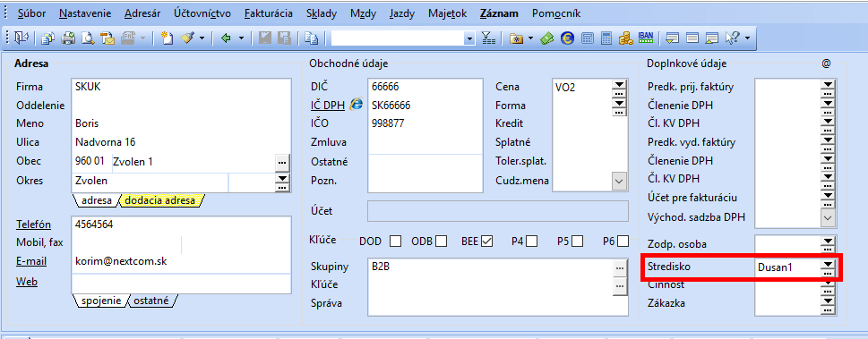
Task: Click the printer icon with green check
Action: coord(67,38)
